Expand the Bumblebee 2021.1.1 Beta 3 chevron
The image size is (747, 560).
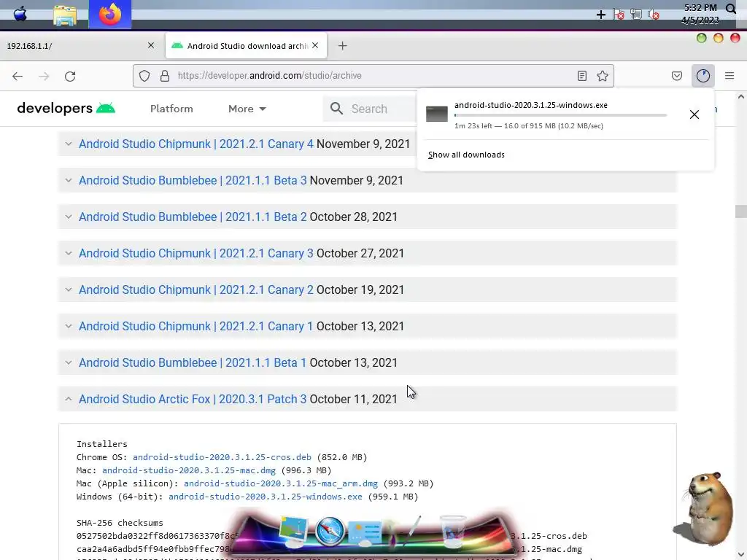pyautogui.click(x=69, y=181)
